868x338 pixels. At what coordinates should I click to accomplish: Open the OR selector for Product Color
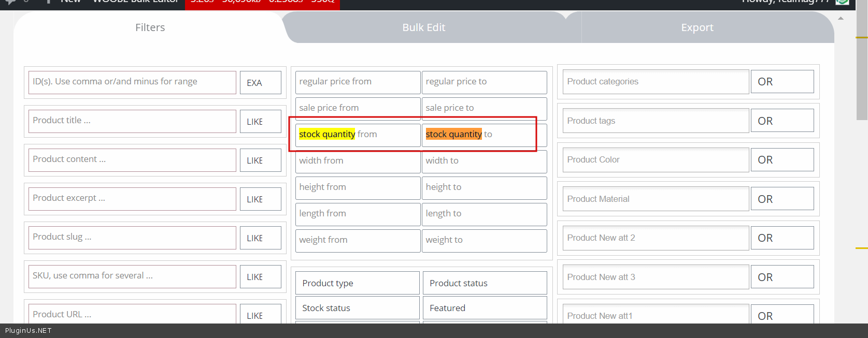pos(781,160)
